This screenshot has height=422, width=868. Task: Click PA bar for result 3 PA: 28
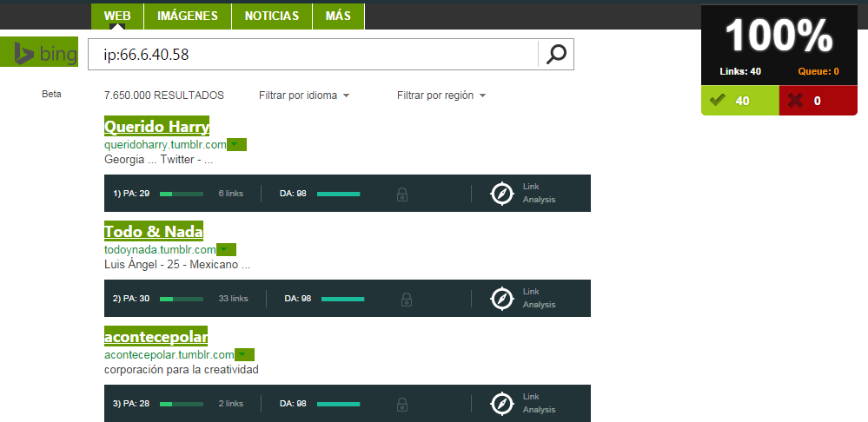click(182, 405)
